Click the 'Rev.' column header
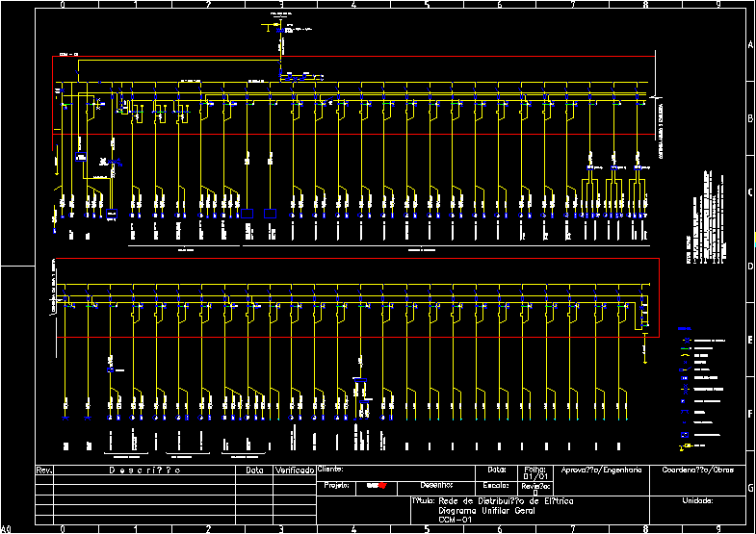Screen dimensions: 756x534 click(44, 470)
